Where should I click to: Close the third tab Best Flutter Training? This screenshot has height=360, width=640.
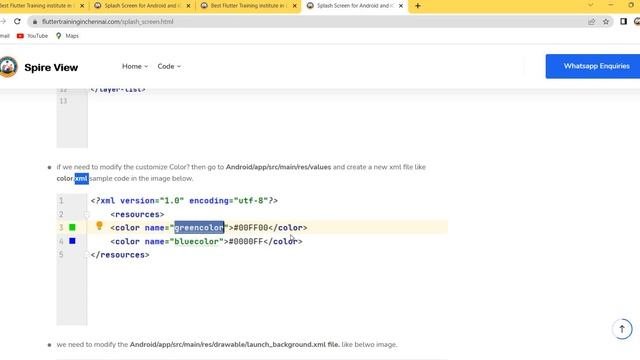click(x=294, y=6)
